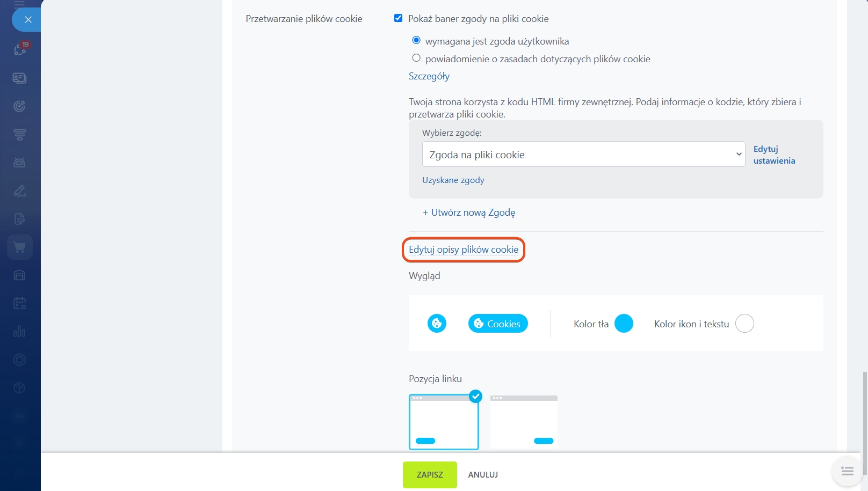The height and width of the screenshot is (491, 868).
Task: Choose the bottom-right link position thumbnail
Action: pyautogui.click(x=524, y=422)
